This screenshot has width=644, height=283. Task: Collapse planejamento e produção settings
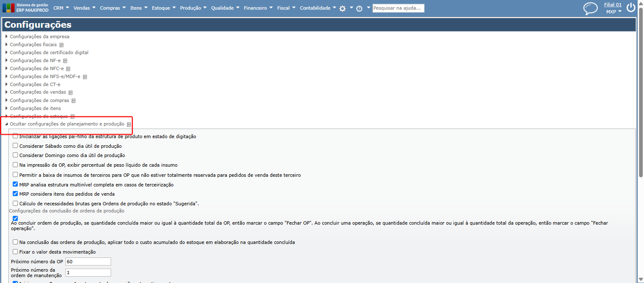(x=67, y=124)
